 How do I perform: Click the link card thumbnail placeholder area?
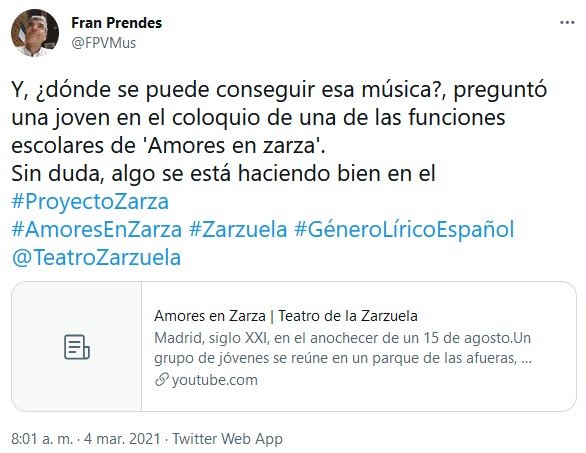77,346
